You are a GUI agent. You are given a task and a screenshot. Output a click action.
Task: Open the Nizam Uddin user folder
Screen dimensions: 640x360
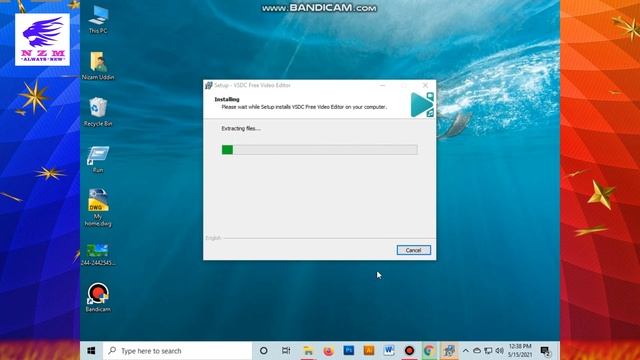[x=98, y=66]
